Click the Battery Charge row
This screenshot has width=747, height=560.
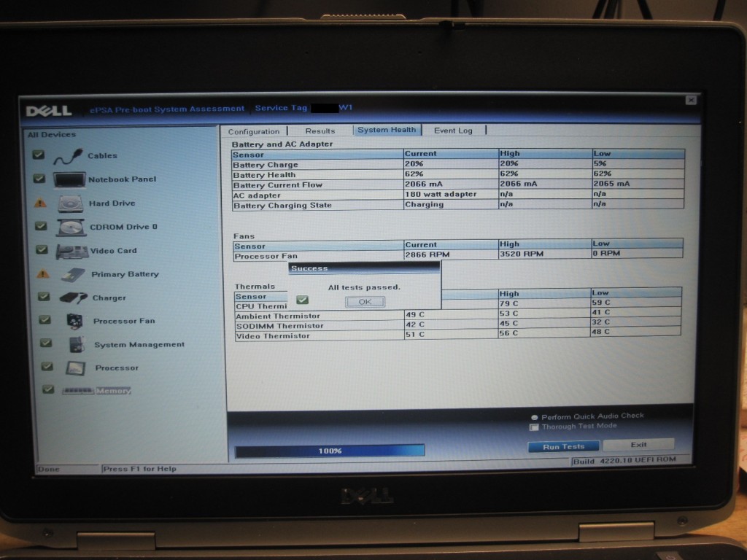(458, 164)
